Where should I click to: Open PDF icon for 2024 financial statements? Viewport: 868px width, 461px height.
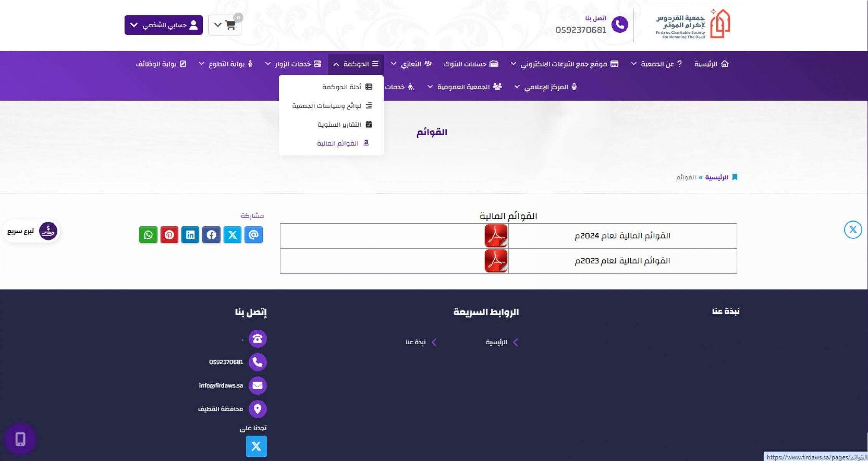[x=496, y=236]
